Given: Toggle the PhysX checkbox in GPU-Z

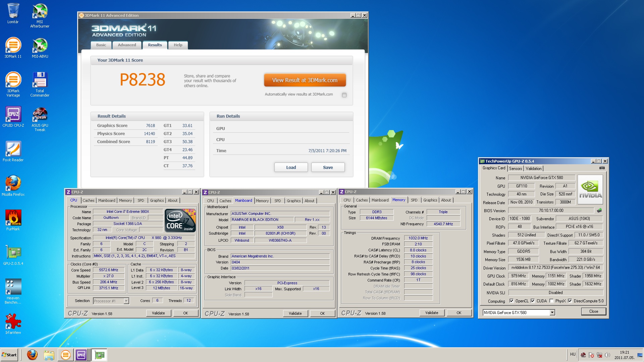Looking at the screenshot, I should point(551,301).
